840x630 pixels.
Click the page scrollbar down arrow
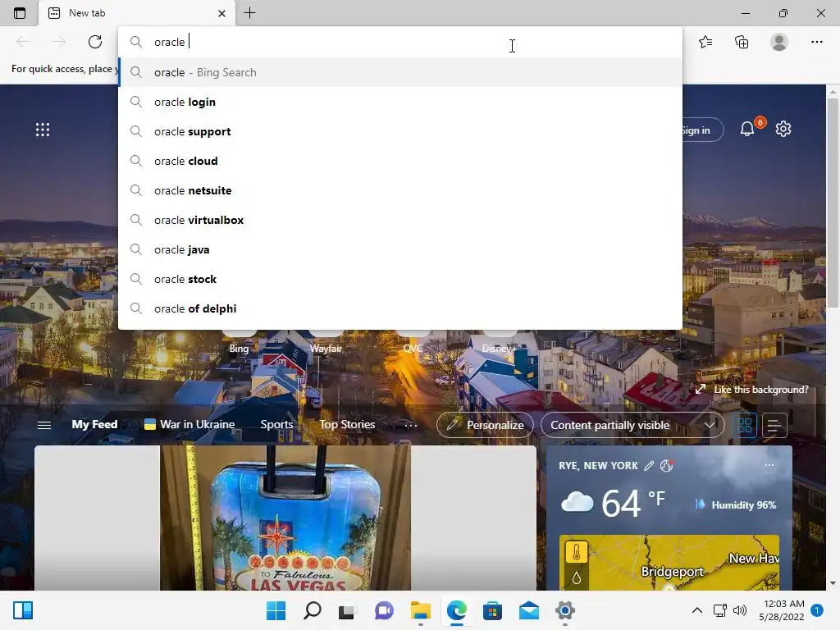coord(833,583)
